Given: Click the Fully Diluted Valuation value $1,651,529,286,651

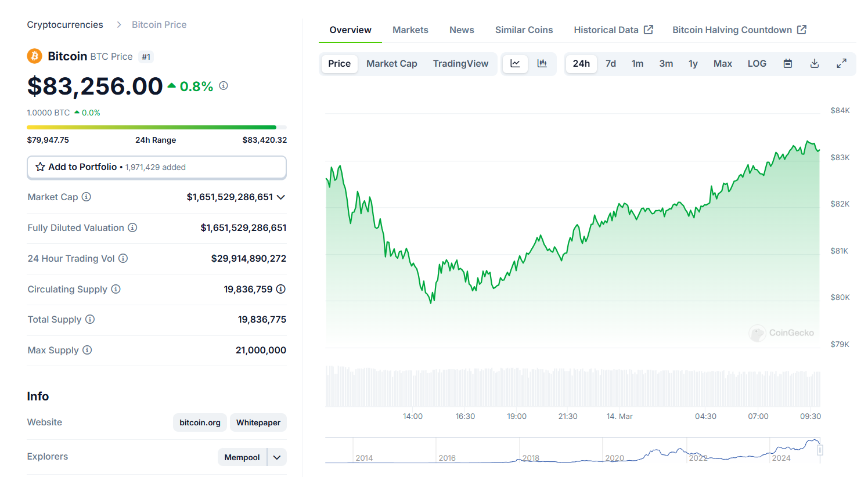Looking at the screenshot, I should pyautogui.click(x=243, y=227).
